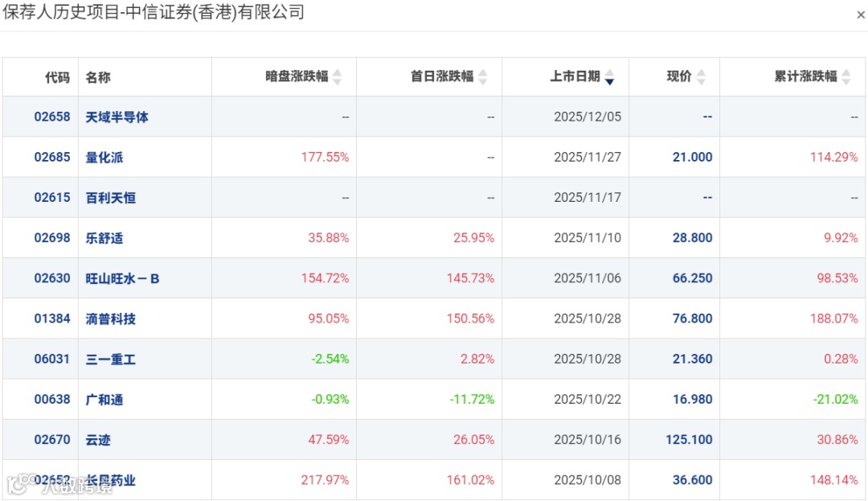Screen dimensions: 868x501
Task: Select 三一重工 grey-market change -2.54%
Action: pos(330,359)
